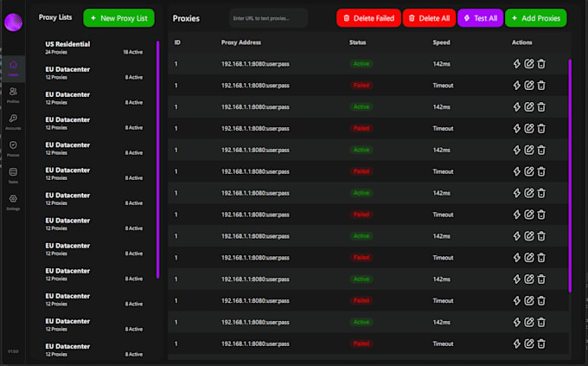The width and height of the screenshot is (588, 366).
Task: Click the 18 Active count for US Residential
Action: click(133, 52)
